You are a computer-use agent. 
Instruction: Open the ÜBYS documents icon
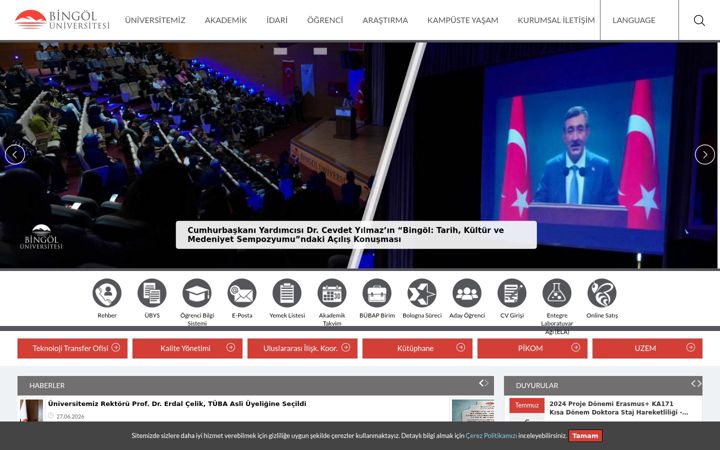(x=152, y=293)
